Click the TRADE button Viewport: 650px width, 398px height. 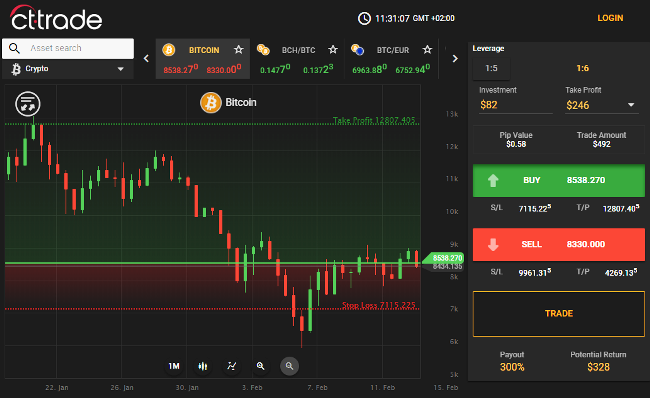click(x=559, y=313)
